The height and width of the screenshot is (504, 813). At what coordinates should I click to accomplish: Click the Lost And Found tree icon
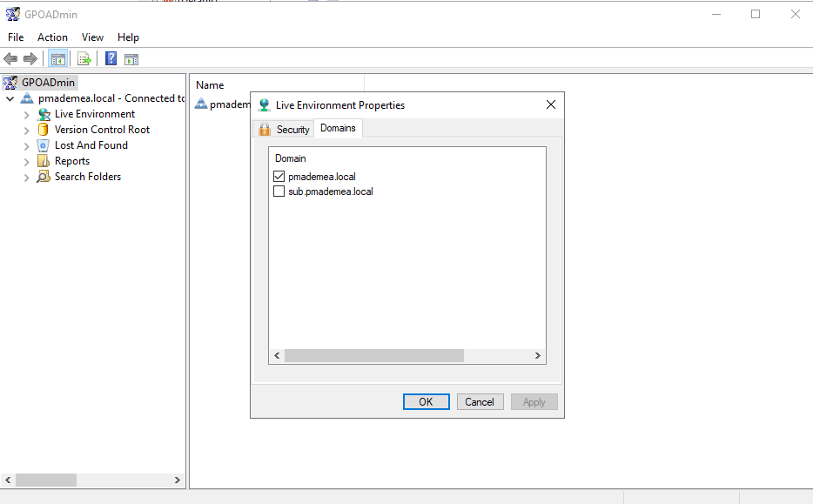(44, 145)
